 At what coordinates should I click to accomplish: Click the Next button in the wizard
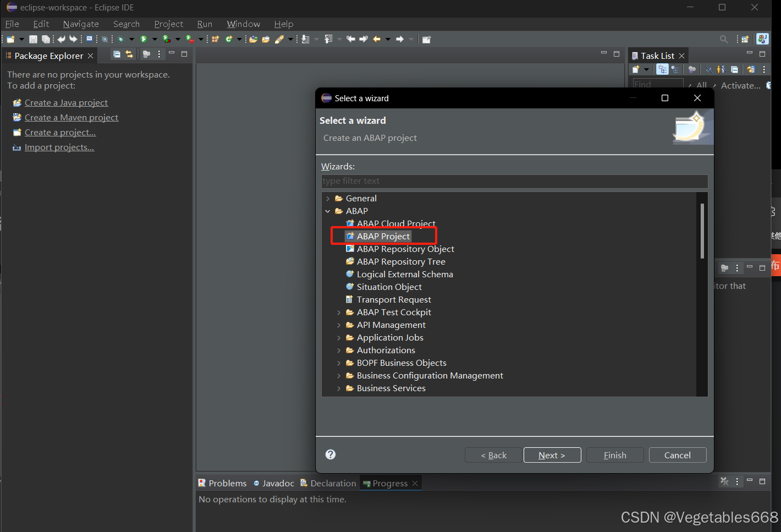552,455
